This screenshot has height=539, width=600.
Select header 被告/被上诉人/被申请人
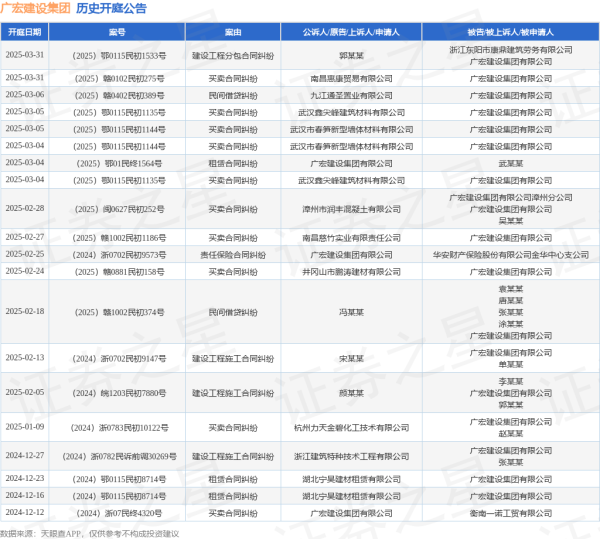click(x=510, y=32)
